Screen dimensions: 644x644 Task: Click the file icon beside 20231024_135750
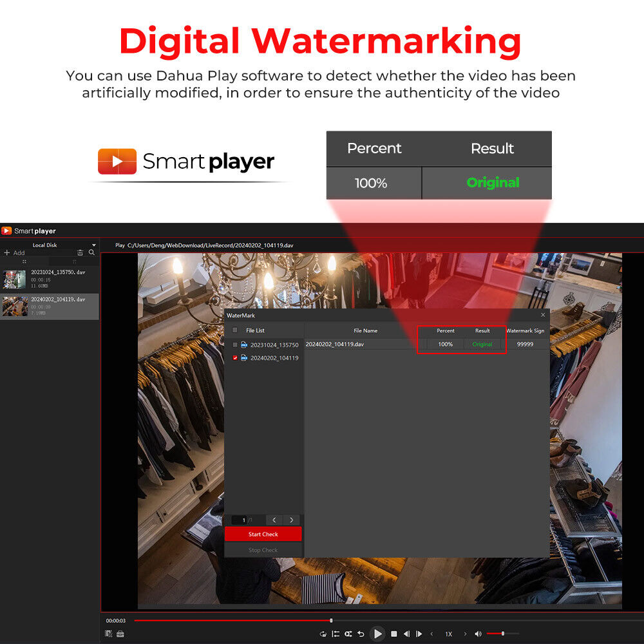pos(244,345)
